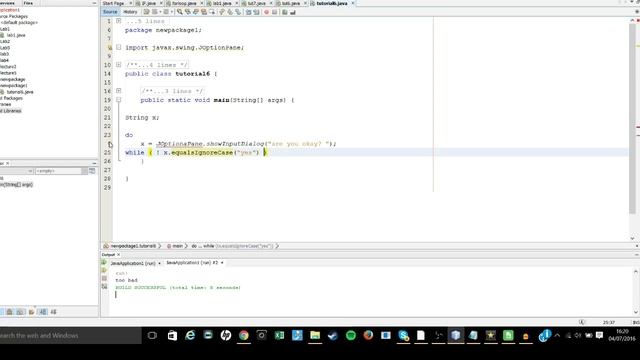Screen dimensions: 640x360
Task: Close the tutorial6.java editor tab
Action: [353, 3]
